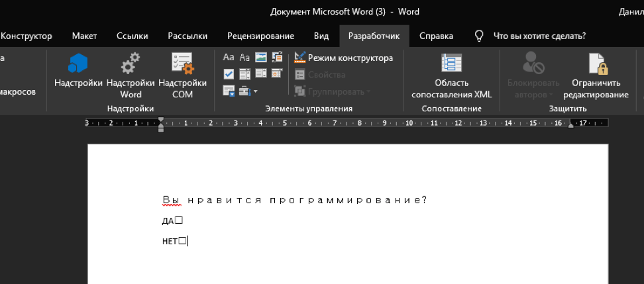The image size is (644, 284).
Task: Toggle Режим конструктора design mode
Action: pos(344,58)
